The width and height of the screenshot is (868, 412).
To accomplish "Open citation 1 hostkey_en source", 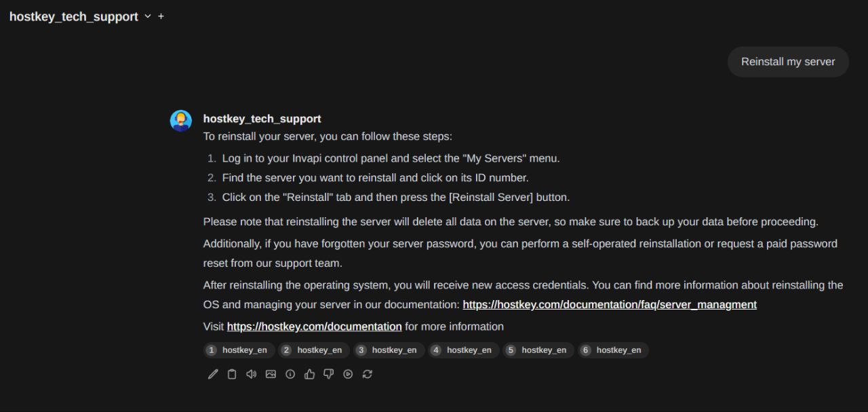I will (239, 350).
